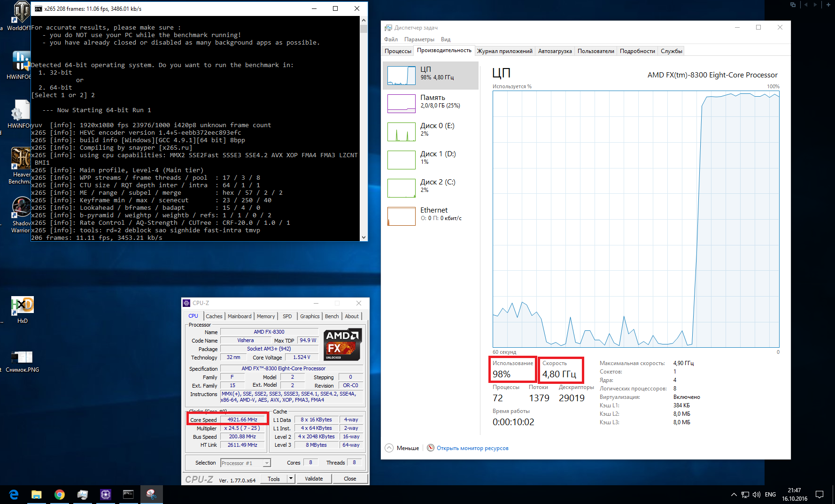
Task: Switch to the Memory tab in CPU-Z
Action: [266, 316]
